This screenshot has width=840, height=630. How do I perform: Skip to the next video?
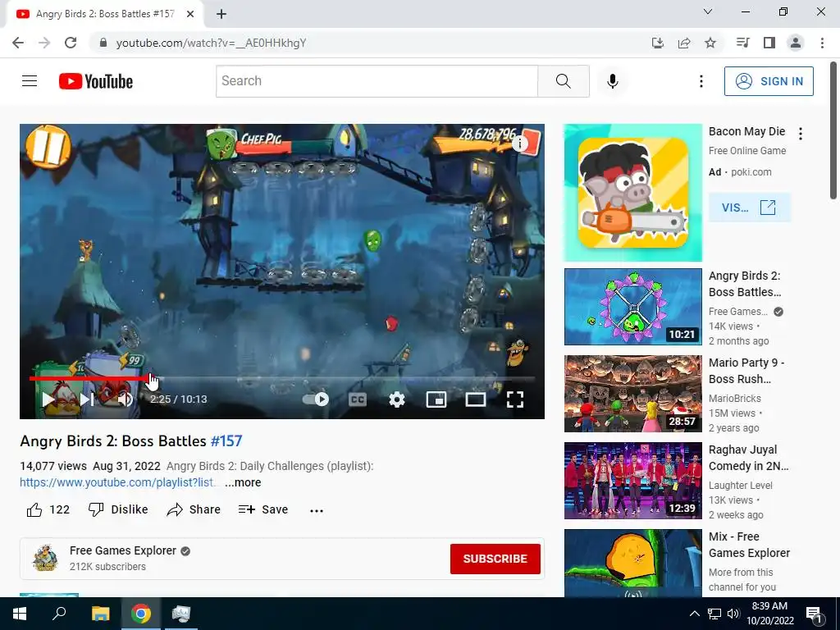tap(87, 399)
